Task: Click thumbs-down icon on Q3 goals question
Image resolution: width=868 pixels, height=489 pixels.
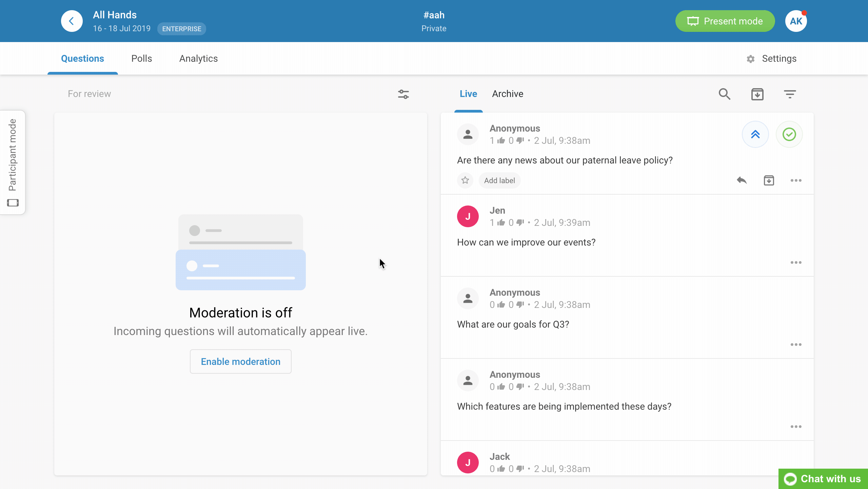Action: [520, 305]
